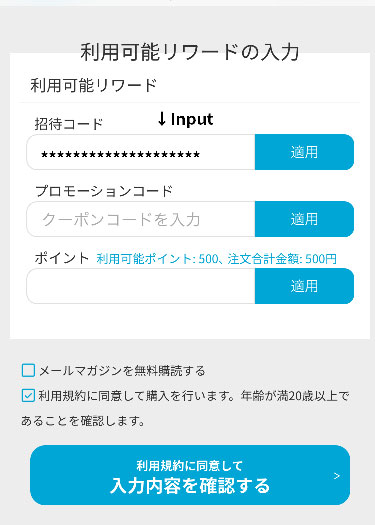Click the メールマガジンを無料購読する label text
The height and width of the screenshot is (525, 375).
[122, 371]
